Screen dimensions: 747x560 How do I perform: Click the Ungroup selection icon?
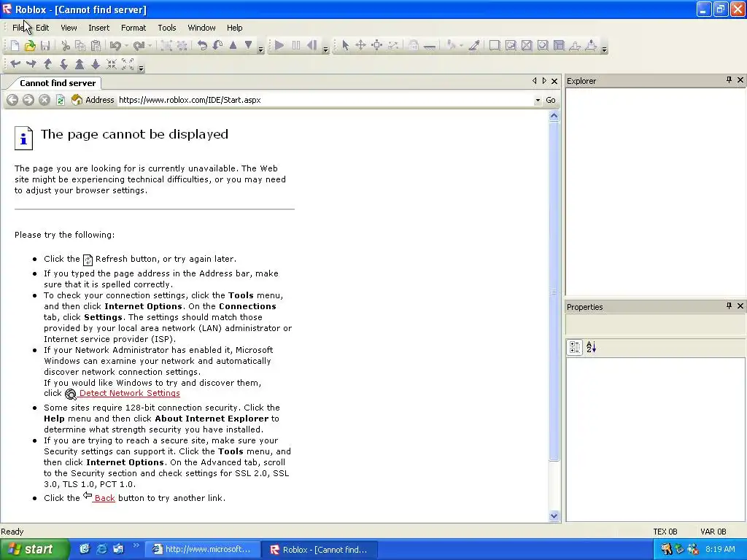pyautogui.click(x=182, y=46)
